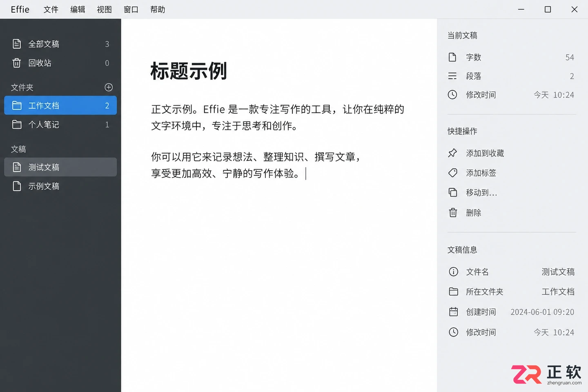
Task: Click the folder icon next to 所在文件夹
Action: (x=453, y=292)
